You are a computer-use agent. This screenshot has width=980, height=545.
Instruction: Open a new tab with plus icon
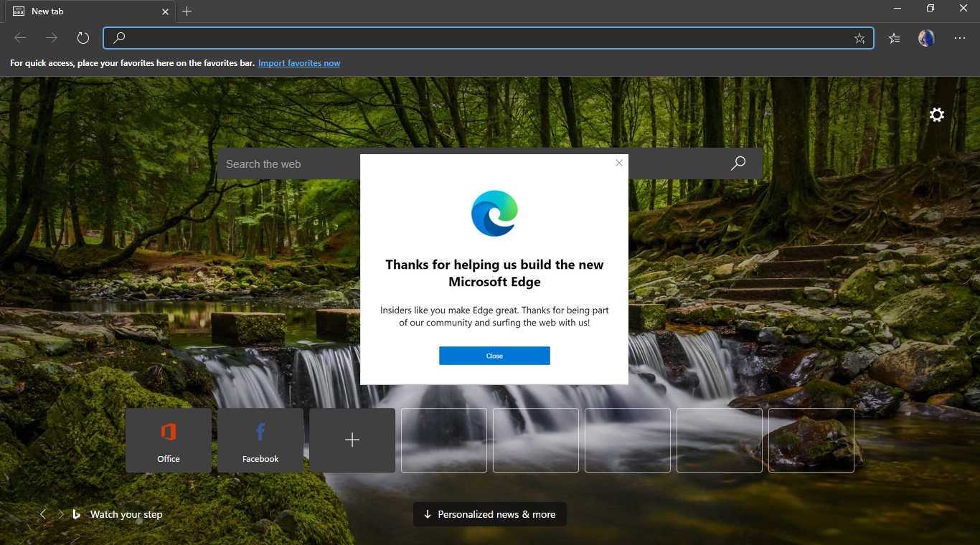[187, 11]
